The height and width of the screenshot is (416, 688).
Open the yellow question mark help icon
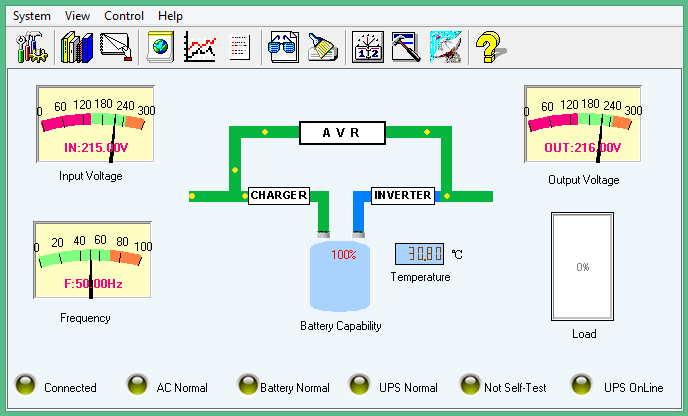[488, 47]
